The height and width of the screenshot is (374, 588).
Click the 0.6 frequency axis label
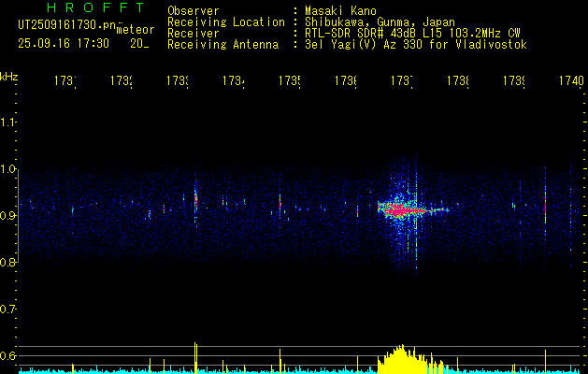coord(7,355)
